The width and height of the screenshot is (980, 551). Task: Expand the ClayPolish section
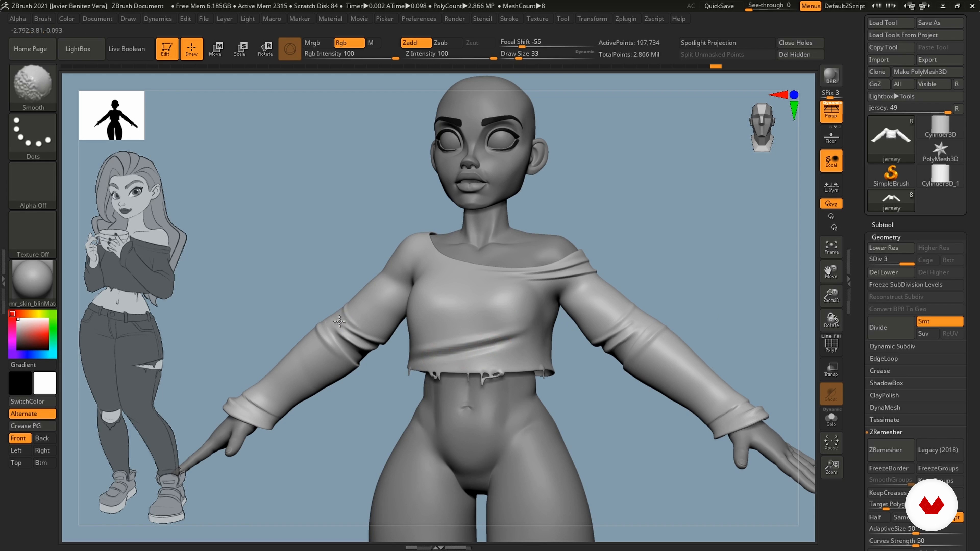[x=884, y=395]
